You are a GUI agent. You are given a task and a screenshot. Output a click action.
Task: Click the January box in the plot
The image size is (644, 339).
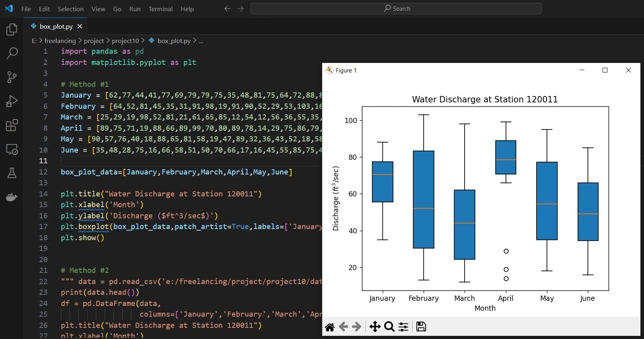[x=383, y=182]
